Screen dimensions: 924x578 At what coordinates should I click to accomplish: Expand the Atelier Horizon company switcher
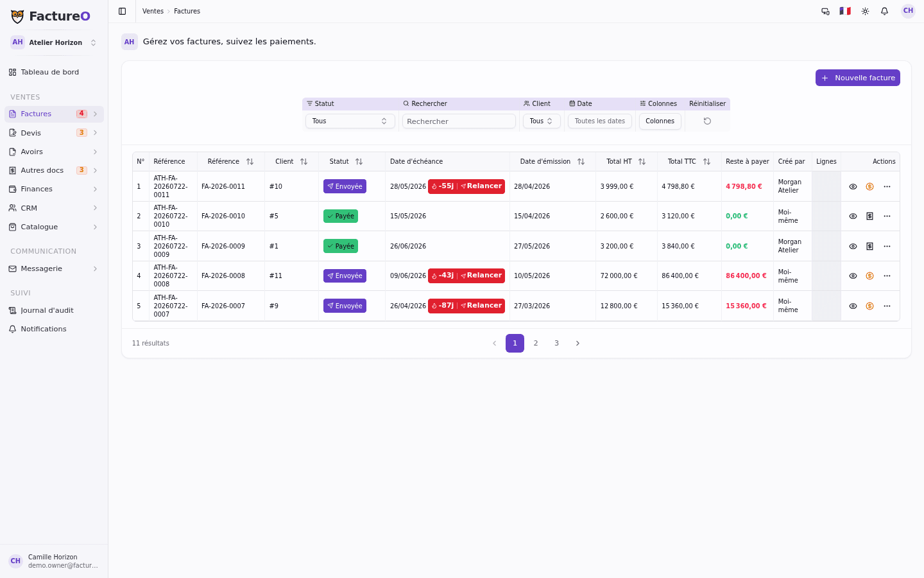(x=54, y=42)
